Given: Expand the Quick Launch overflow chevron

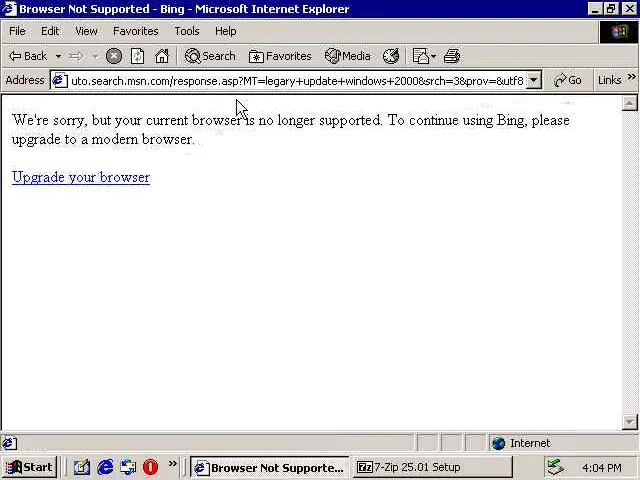Looking at the screenshot, I should [173, 463].
